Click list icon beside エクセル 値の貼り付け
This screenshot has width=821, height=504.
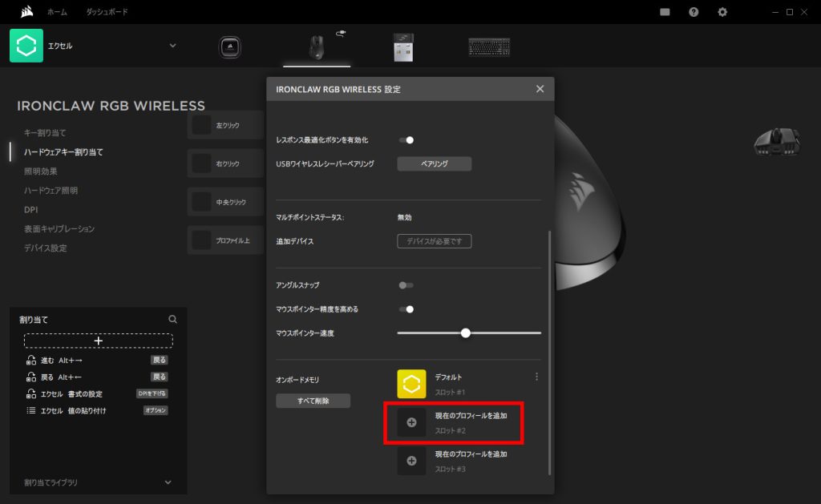click(31, 410)
